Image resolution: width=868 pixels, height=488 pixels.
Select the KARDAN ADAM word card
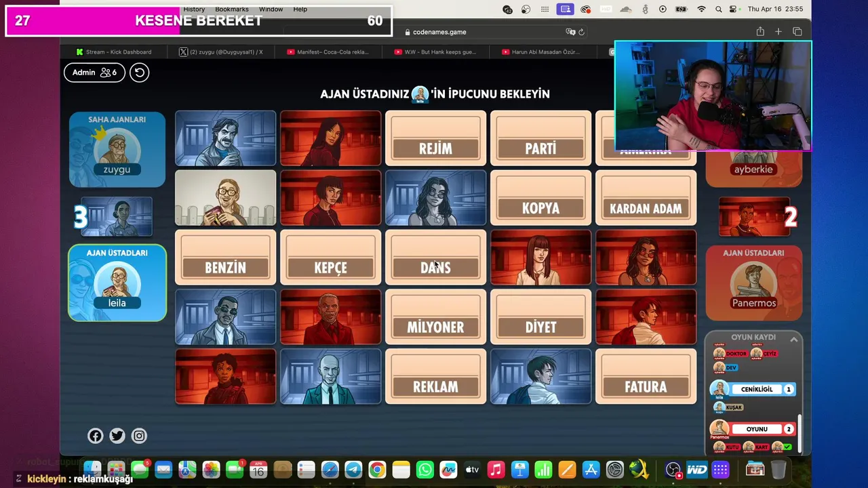pos(646,198)
